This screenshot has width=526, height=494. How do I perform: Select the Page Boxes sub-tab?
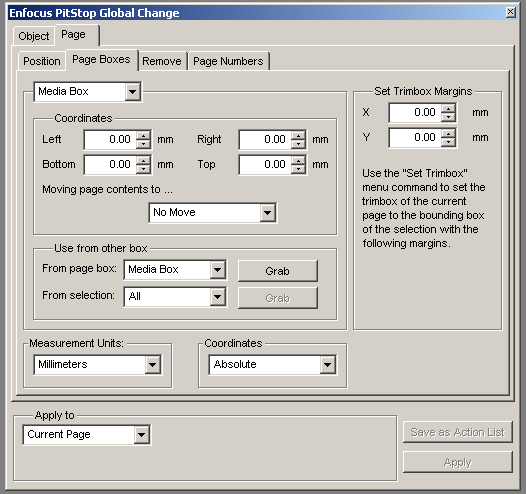102,60
